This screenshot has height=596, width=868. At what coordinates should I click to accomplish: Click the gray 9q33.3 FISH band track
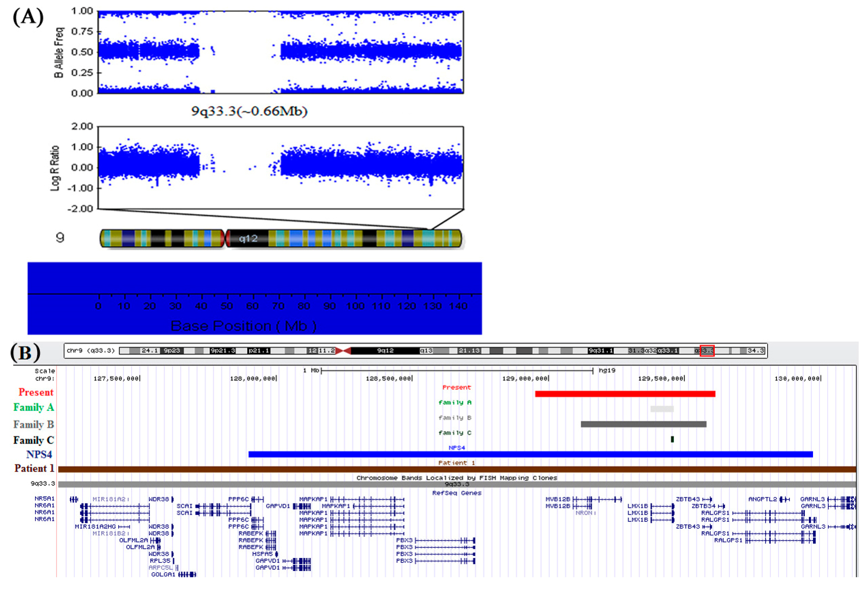click(457, 484)
